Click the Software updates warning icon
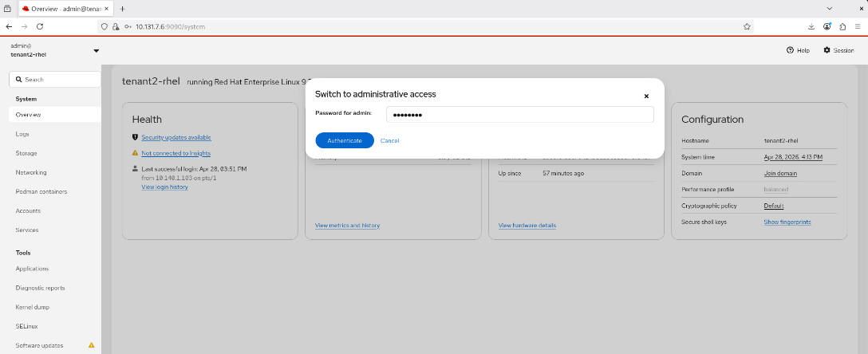The height and width of the screenshot is (354, 868). (91, 345)
